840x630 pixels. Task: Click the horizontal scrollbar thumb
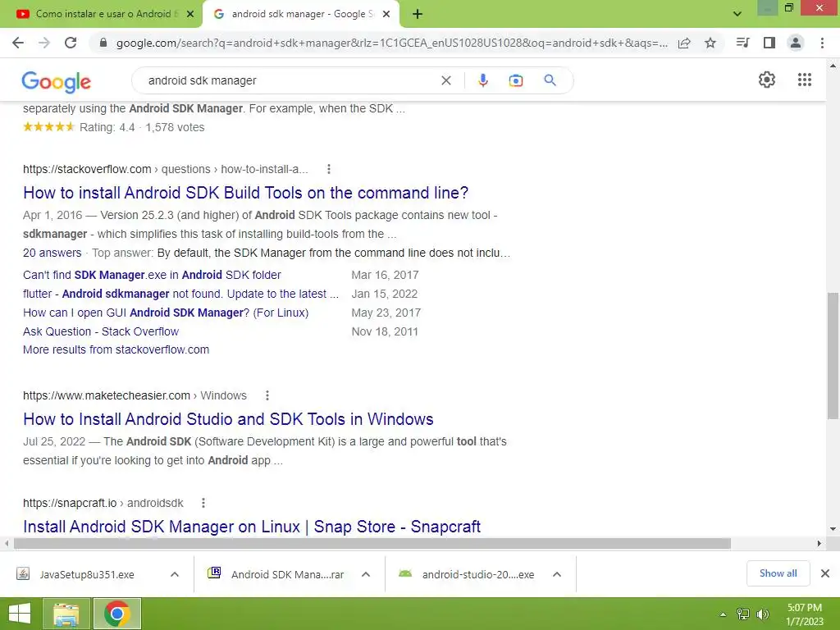pyautogui.click(x=372, y=543)
